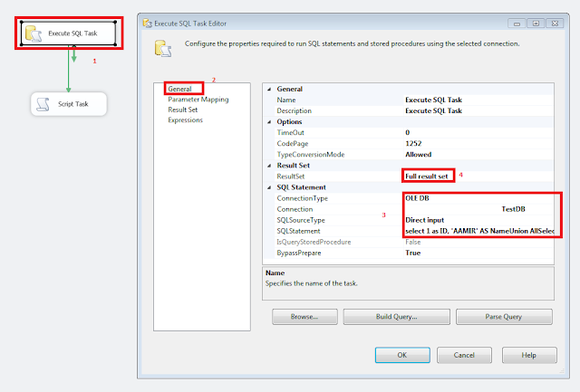
Task: Collapse the General property group
Action: [x=269, y=89]
